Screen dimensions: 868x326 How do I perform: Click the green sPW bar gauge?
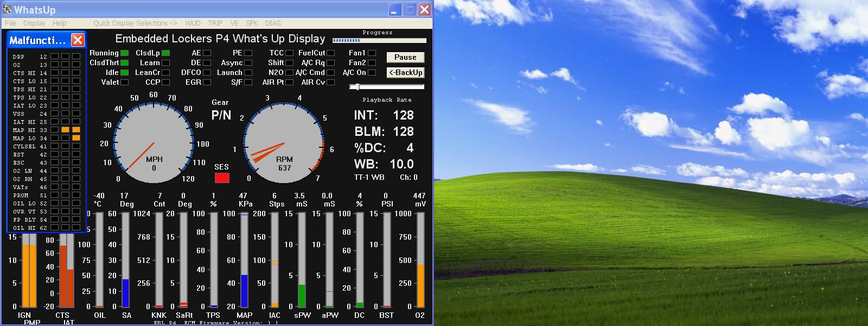tap(302, 260)
